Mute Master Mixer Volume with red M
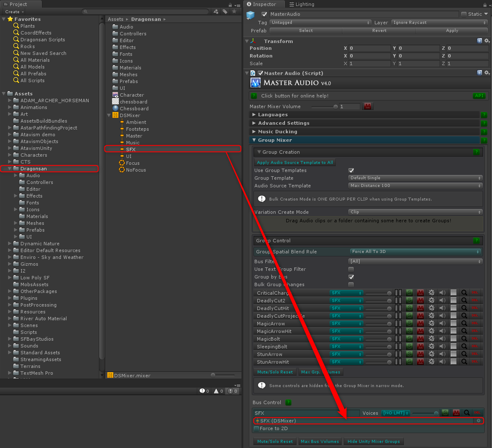The image size is (492, 448). tap(367, 106)
